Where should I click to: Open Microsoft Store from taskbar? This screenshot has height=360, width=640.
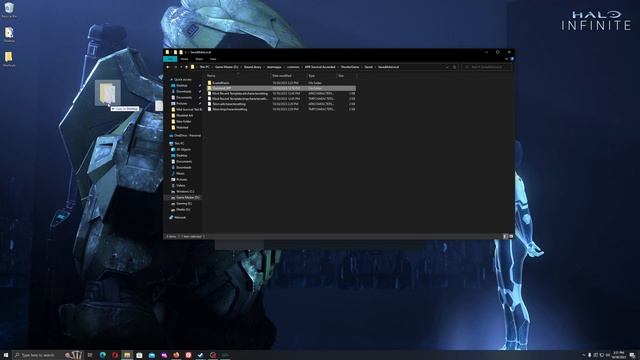pyautogui.click(x=139, y=355)
